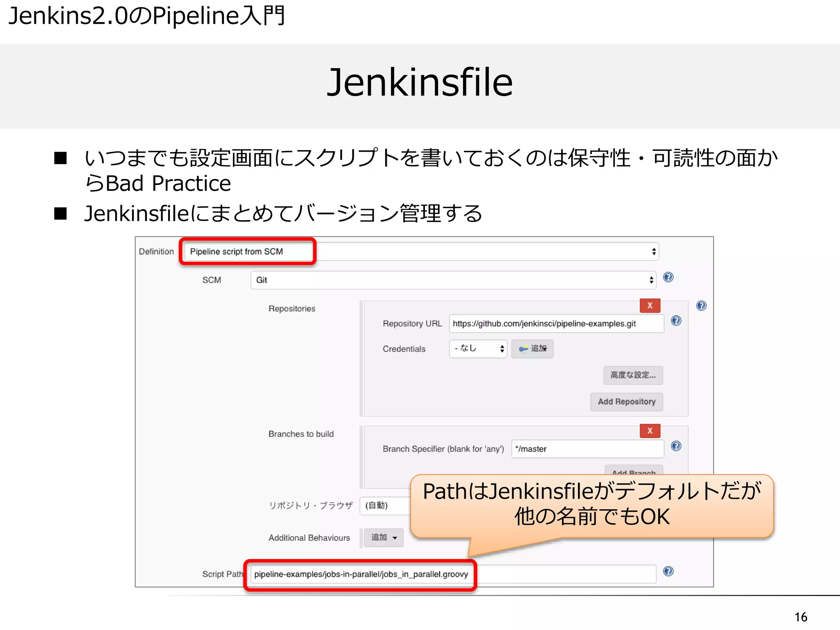
Task: Open the リポジトリ・ブラウザ dropdown showing 自動
Action: pyautogui.click(x=385, y=506)
